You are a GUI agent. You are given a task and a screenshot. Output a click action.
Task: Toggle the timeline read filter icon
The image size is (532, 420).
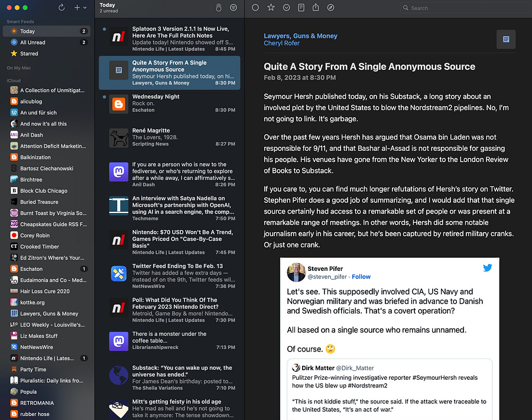pyautogui.click(x=233, y=8)
